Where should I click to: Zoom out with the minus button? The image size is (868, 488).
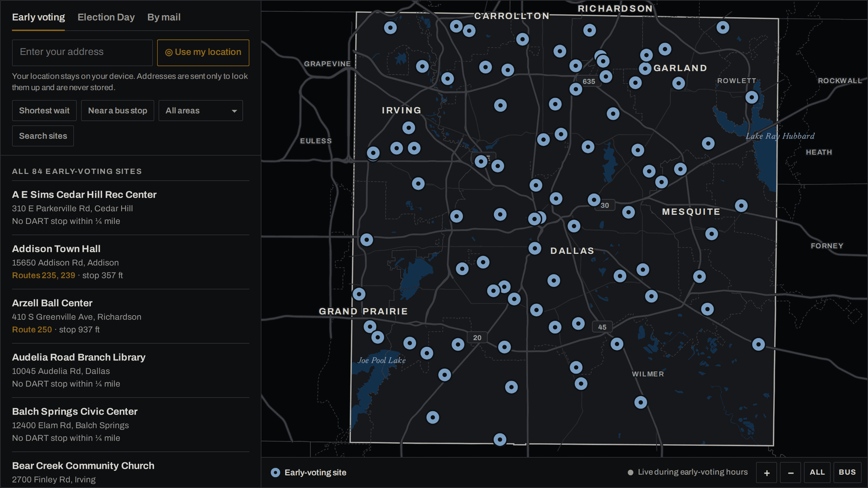pos(791,472)
